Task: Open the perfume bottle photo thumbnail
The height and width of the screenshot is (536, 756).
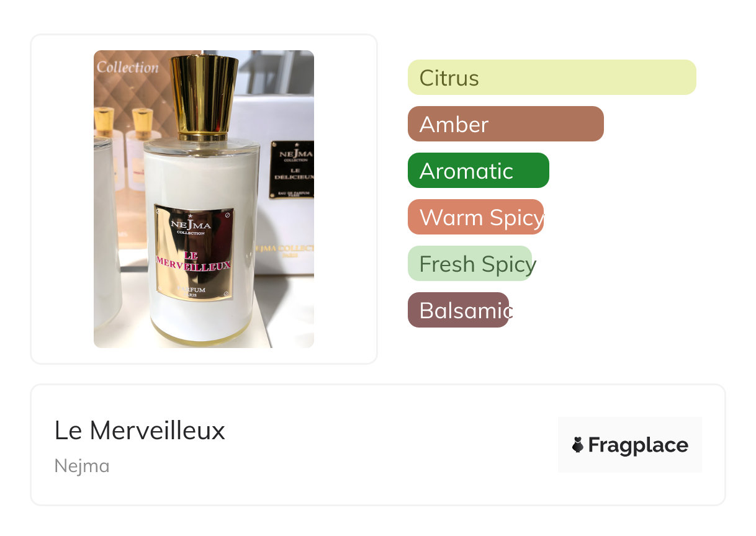Action: click(204, 199)
